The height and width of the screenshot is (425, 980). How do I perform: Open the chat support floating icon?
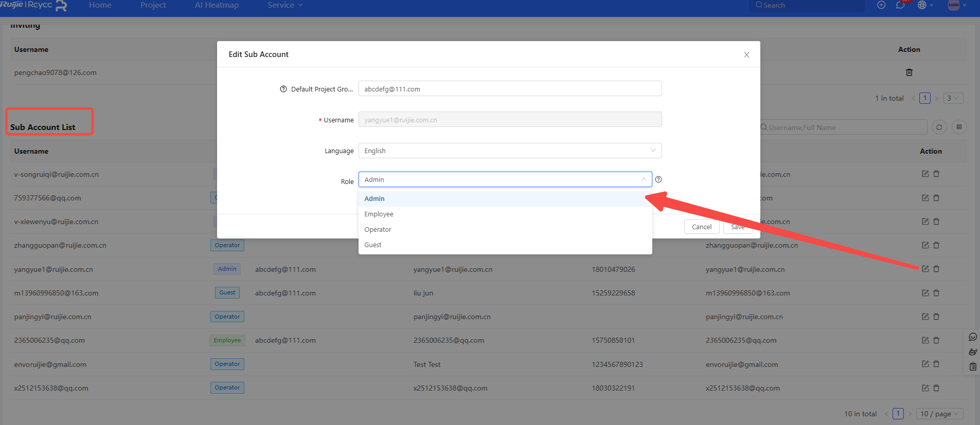tap(973, 337)
